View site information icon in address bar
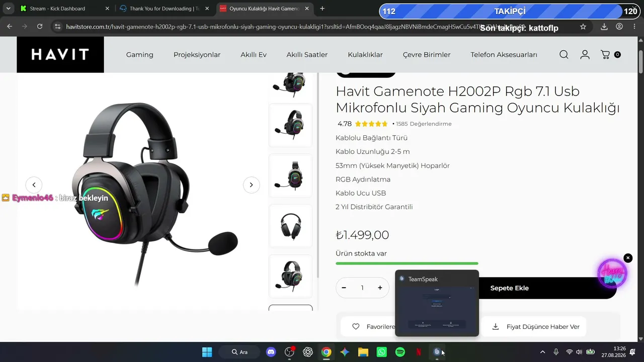The width and height of the screenshot is (644, 362). [57, 27]
